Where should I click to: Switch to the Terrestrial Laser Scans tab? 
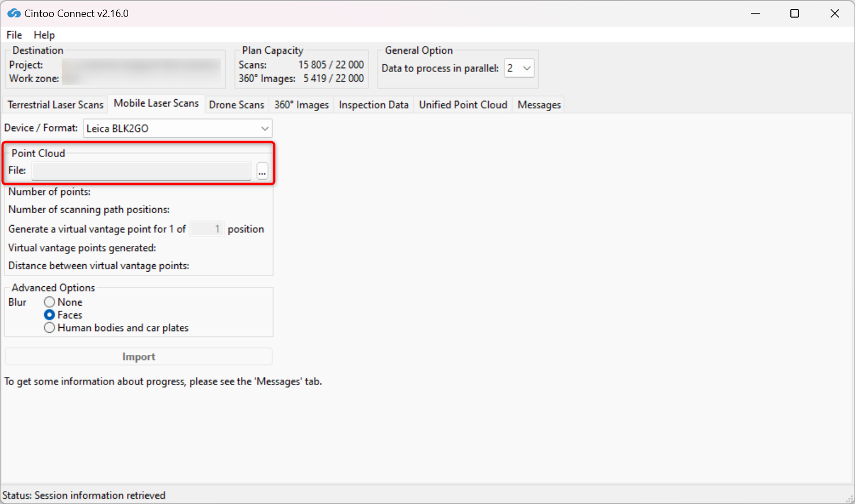tap(56, 105)
